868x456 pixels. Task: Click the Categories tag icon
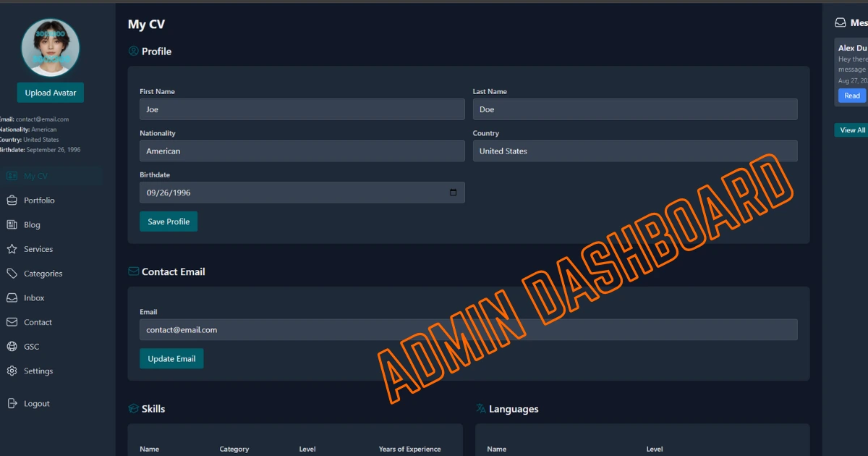(12, 274)
